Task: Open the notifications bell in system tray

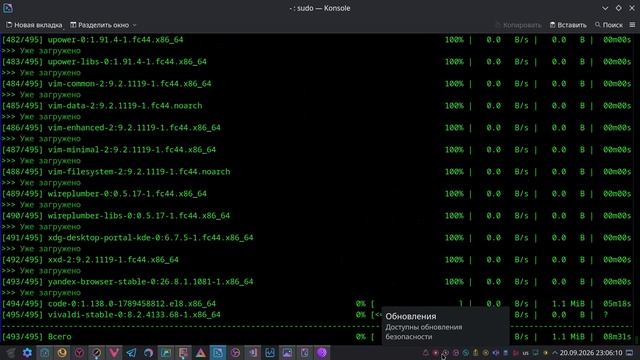Action: click(426, 353)
